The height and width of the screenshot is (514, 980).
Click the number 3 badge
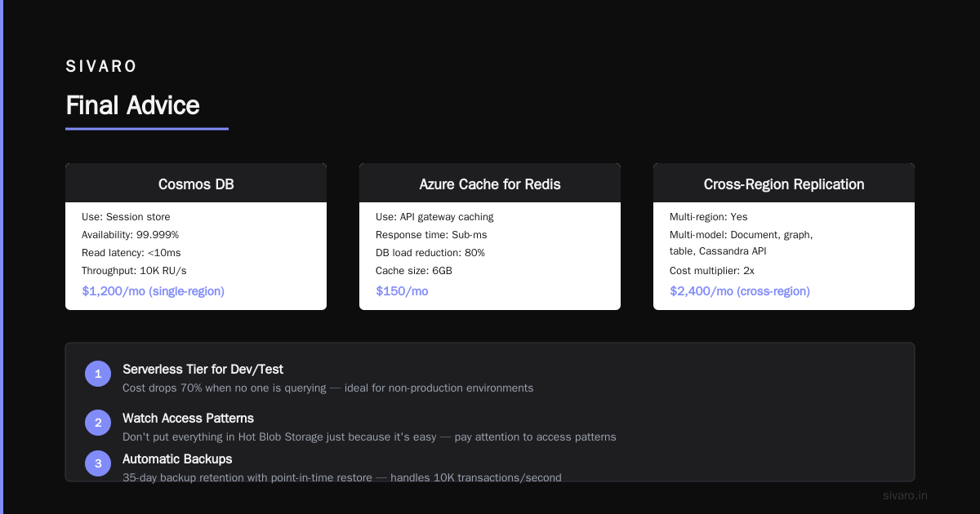pyautogui.click(x=98, y=463)
